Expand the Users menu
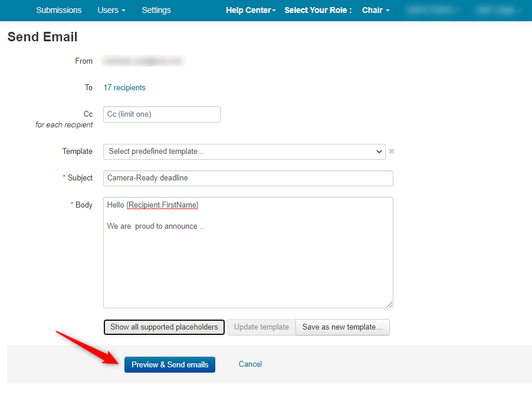This screenshot has width=532, height=398. [111, 10]
